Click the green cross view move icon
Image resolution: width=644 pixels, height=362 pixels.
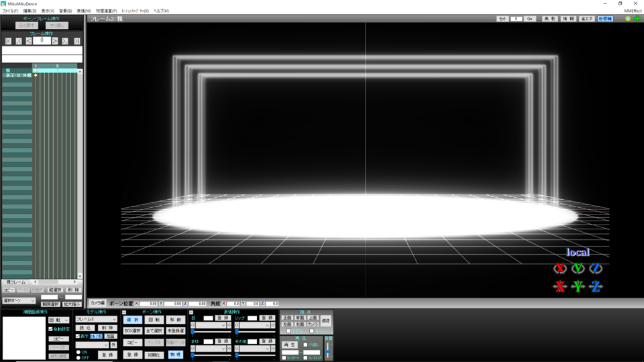(x=637, y=19)
